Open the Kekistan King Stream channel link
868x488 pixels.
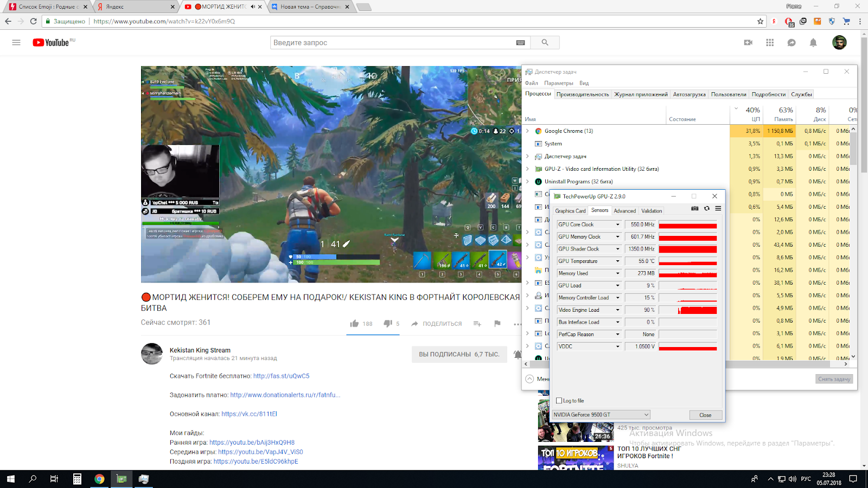(200, 350)
